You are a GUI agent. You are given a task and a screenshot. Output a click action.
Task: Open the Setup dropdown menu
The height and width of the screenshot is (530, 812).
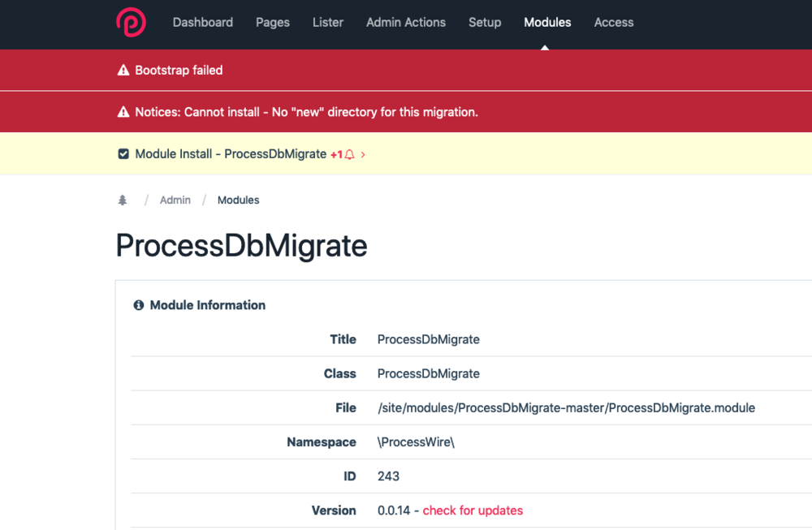click(x=484, y=22)
